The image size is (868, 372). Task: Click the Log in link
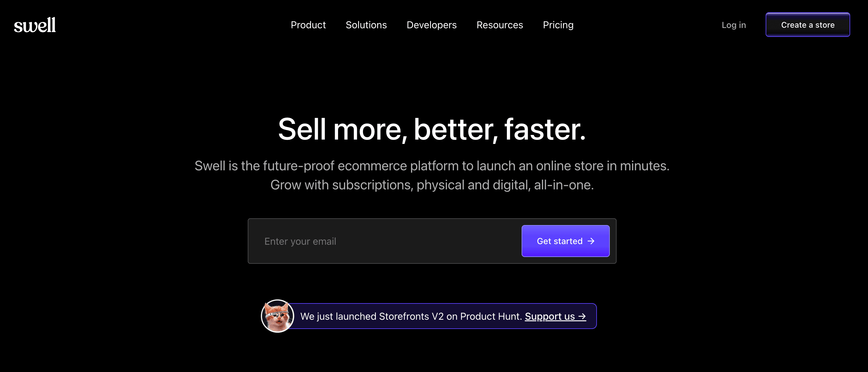pyautogui.click(x=734, y=25)
